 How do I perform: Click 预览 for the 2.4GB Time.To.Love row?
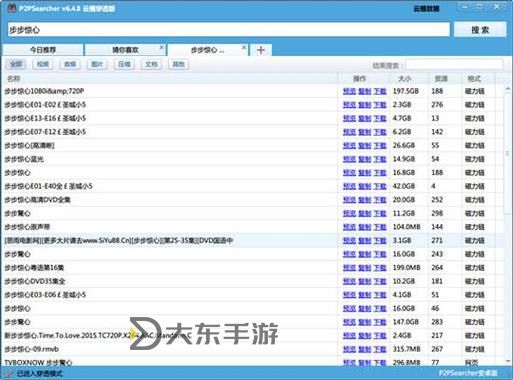point(349,336)
